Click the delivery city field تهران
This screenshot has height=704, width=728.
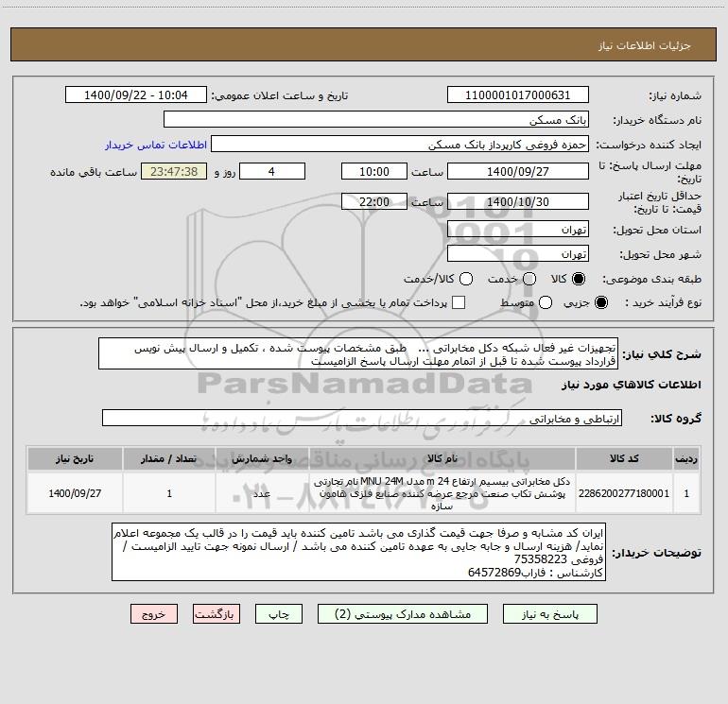point(518,254)
